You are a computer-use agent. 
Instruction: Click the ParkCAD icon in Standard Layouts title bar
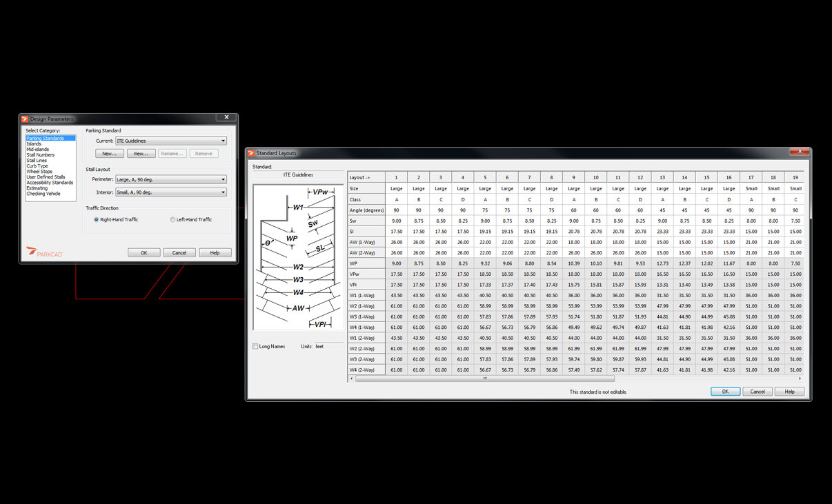[251, 153]
